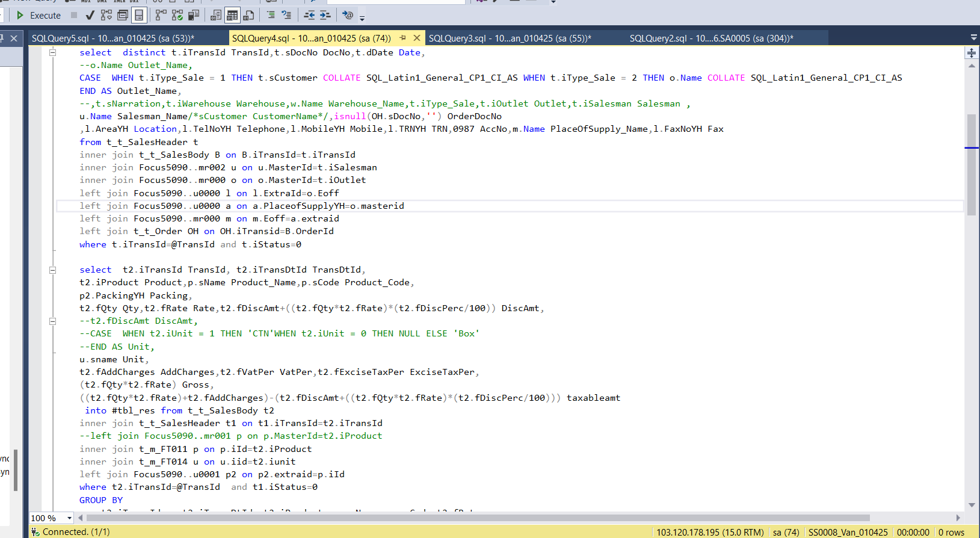980x538 pixels.
Task: Switch to the SQLQuery3.sql tab
Action: (x=510, y=39)
